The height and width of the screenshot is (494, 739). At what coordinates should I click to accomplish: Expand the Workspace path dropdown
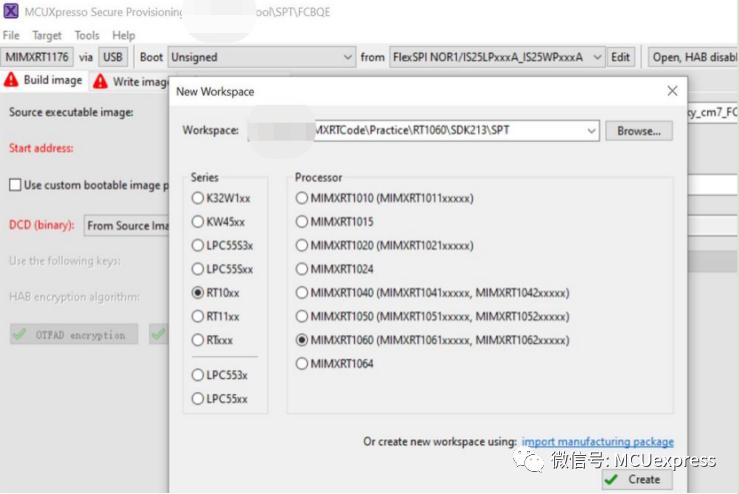tap(591, 131)
